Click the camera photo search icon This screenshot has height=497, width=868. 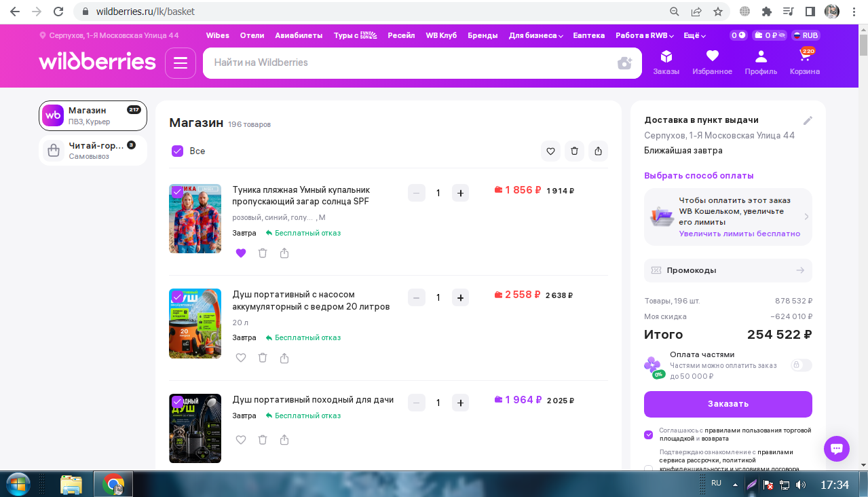(x=625, y=63)
